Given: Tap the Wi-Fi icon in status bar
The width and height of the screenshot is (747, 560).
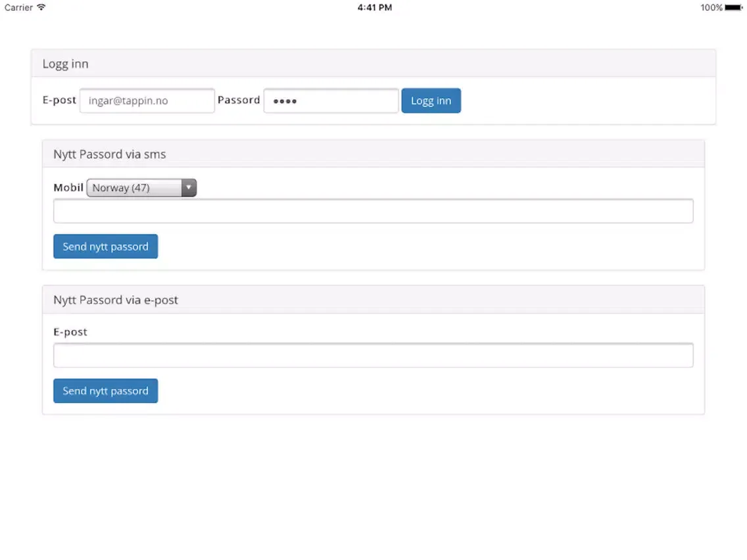Looking at the screenshot, I should (x=41, y=7).
